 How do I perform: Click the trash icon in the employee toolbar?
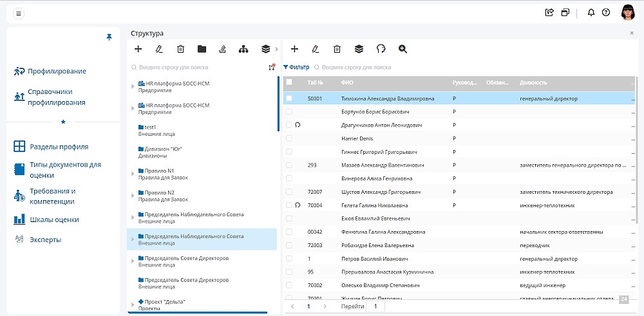pos(337,49)
